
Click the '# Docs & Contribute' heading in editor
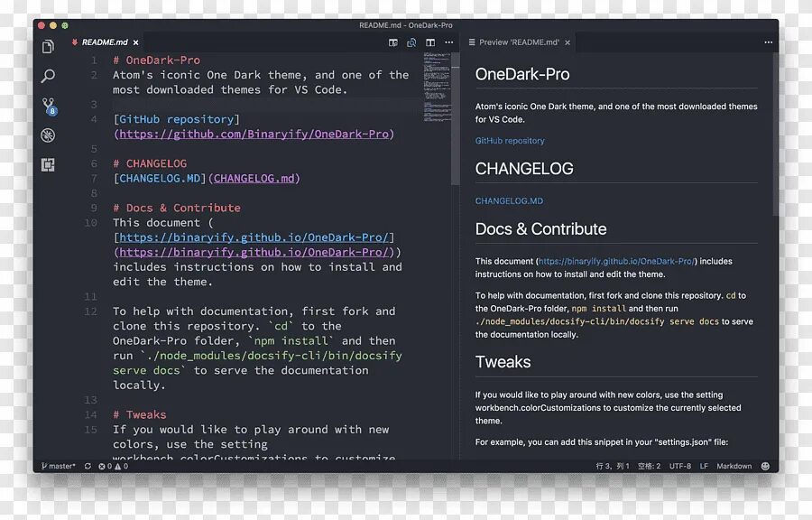pos(177,209)
